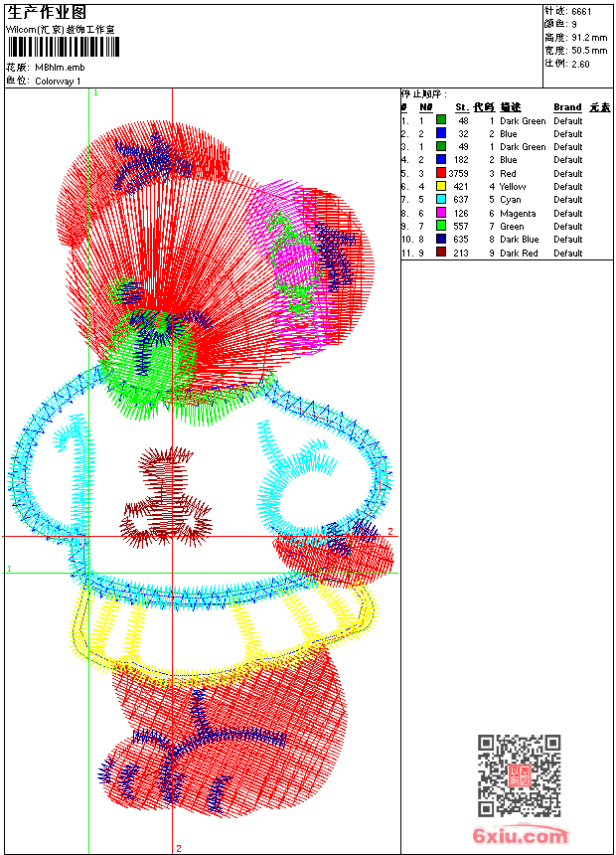Click the '停止顺序' stop sequence heading

423,93
